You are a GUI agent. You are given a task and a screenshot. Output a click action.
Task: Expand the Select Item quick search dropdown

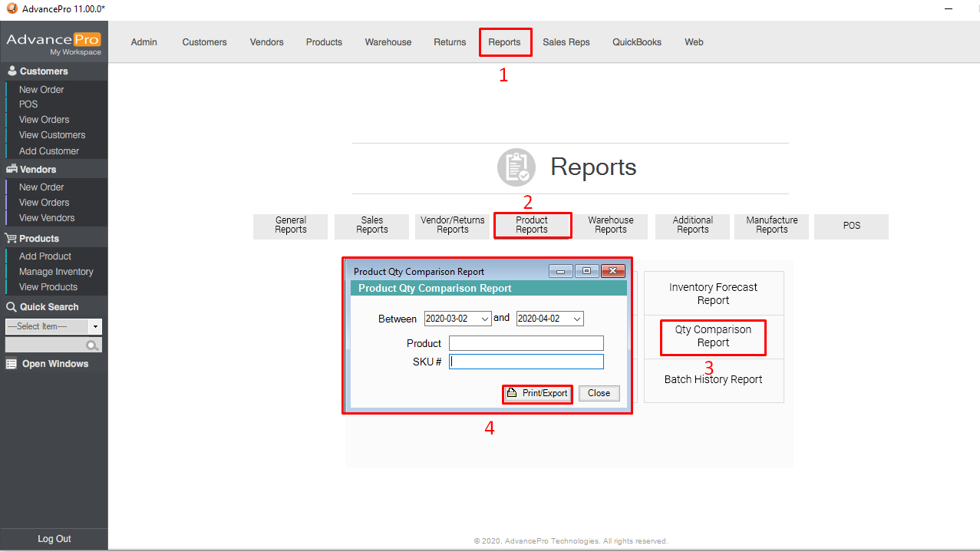click(94, 326)
